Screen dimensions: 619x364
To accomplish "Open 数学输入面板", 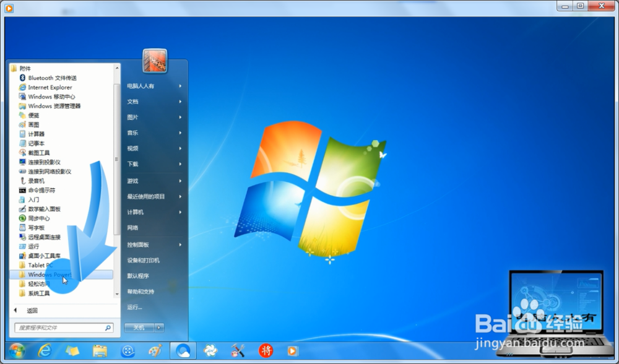I will point(40,209).
